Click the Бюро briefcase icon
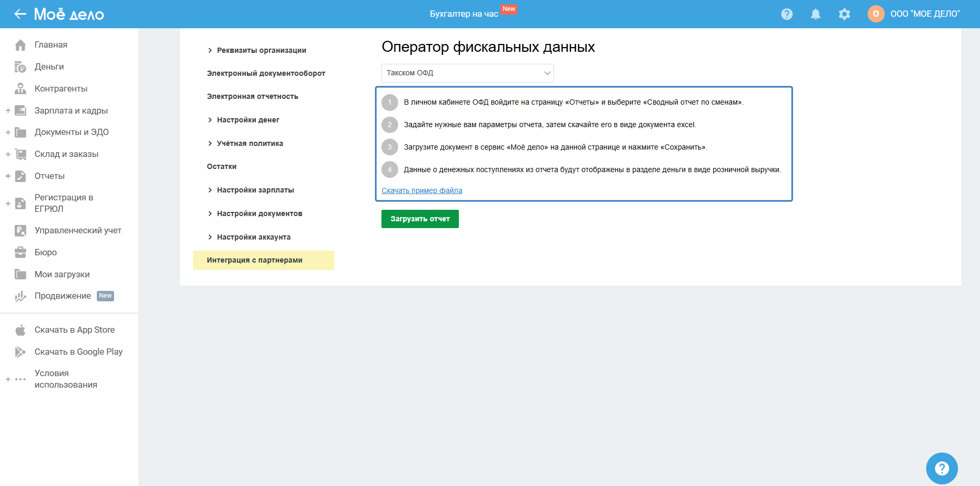This screenshot has height=486, width=980. 20,253
